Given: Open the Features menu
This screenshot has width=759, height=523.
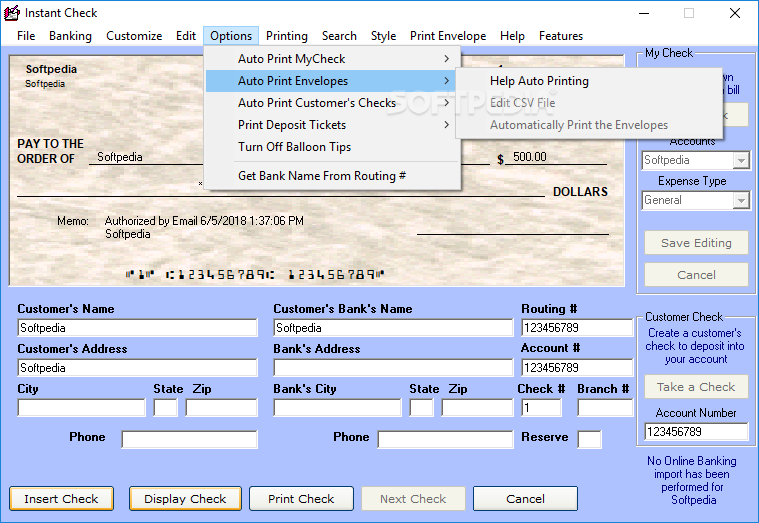Looking at the screenshot, I should [561, 36].
